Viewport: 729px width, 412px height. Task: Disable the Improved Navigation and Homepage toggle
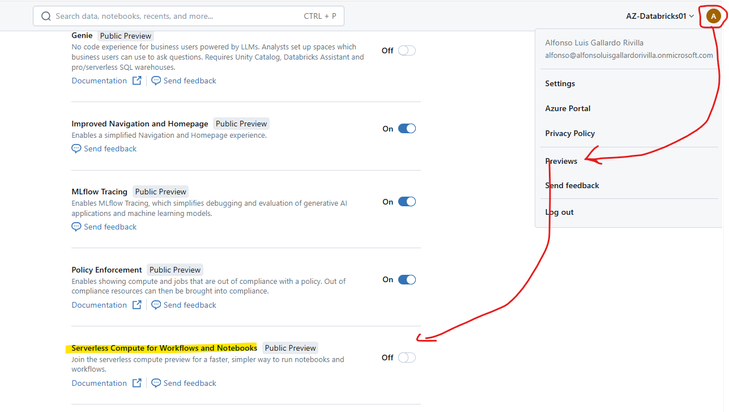click(406, 128)
